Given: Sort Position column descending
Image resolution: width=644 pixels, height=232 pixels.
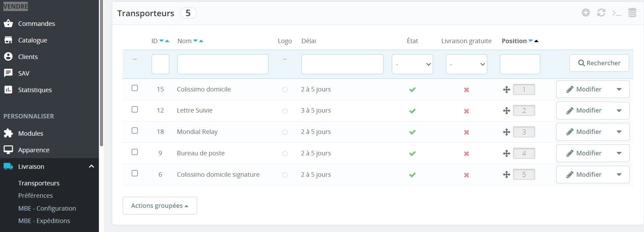Looking at the screenshot, I should pyautogui.click(x=531, y=41).
